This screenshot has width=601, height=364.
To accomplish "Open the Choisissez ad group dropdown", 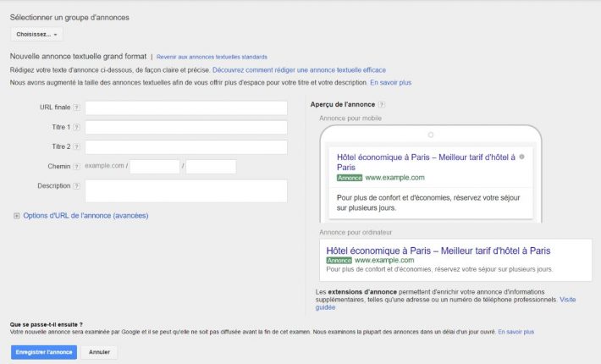I will pyautogui.click(x=36, y=35).
